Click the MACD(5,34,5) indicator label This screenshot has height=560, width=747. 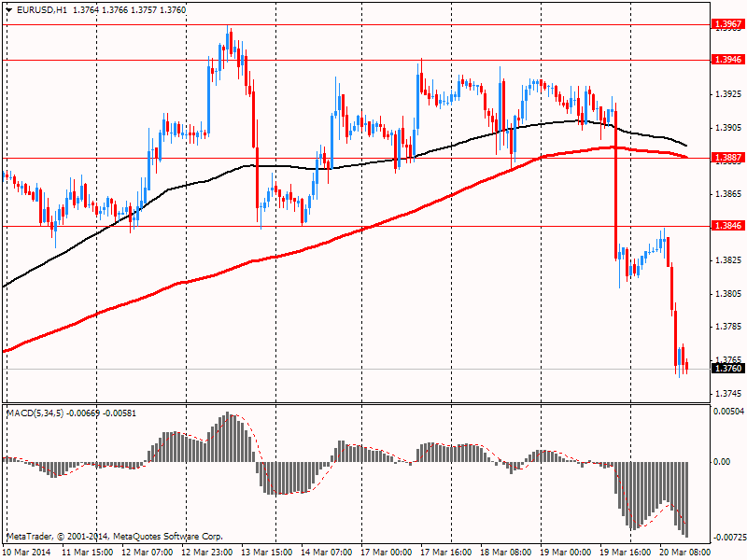pyautogui.click(x=35, y=413)
